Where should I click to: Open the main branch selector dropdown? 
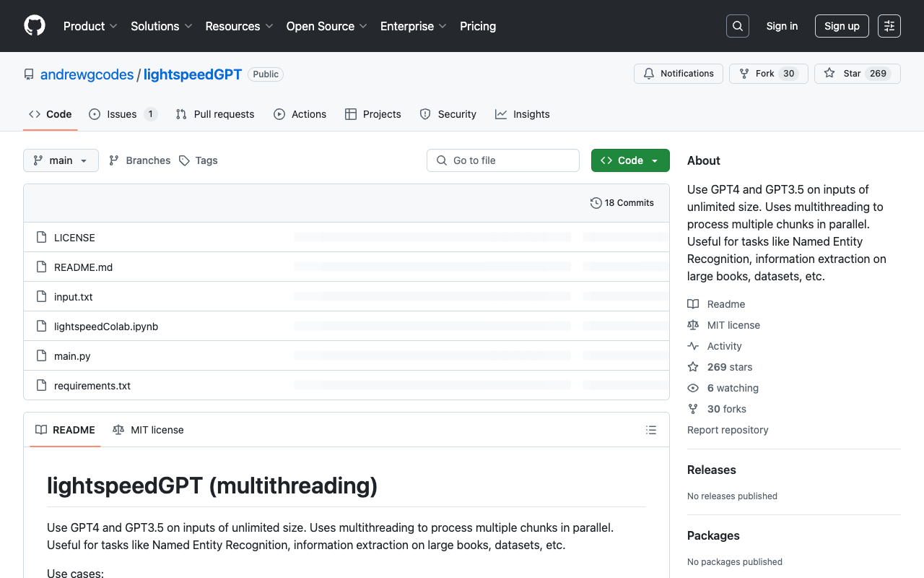point(61,160)
